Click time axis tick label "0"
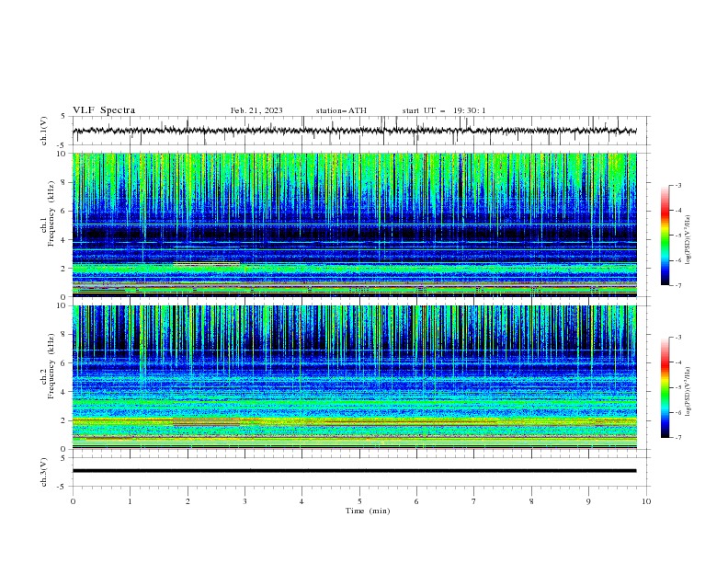 click(x=73, y=501)
